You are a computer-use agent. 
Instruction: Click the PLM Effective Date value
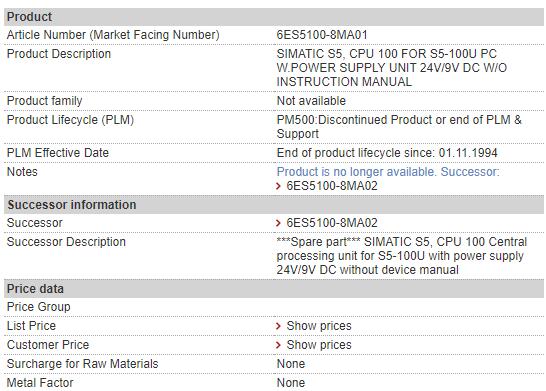click(387, 153)
